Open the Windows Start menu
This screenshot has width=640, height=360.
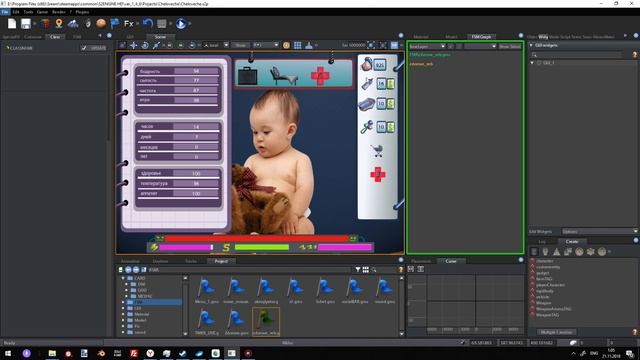[x=8, y=353]
